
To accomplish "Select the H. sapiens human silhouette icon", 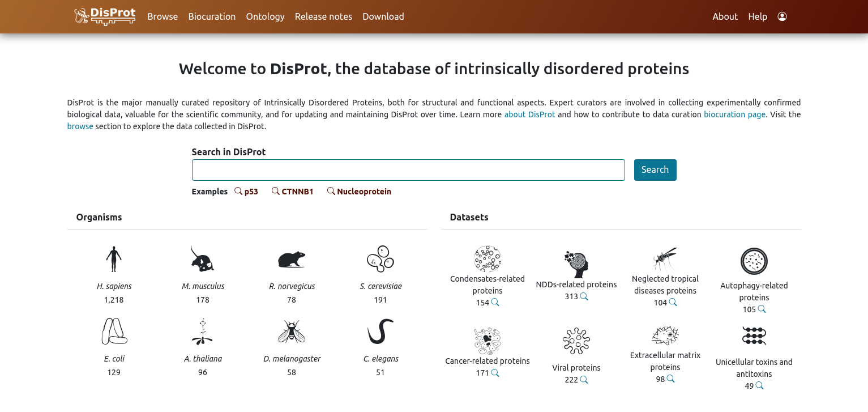I will click(x=114, y=260).
